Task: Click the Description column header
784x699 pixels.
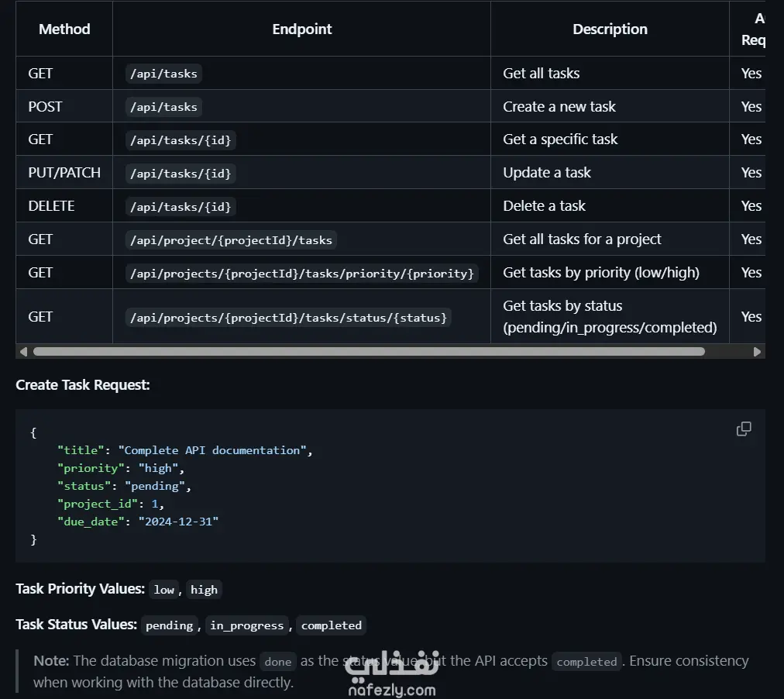Action: pos(610,29)
